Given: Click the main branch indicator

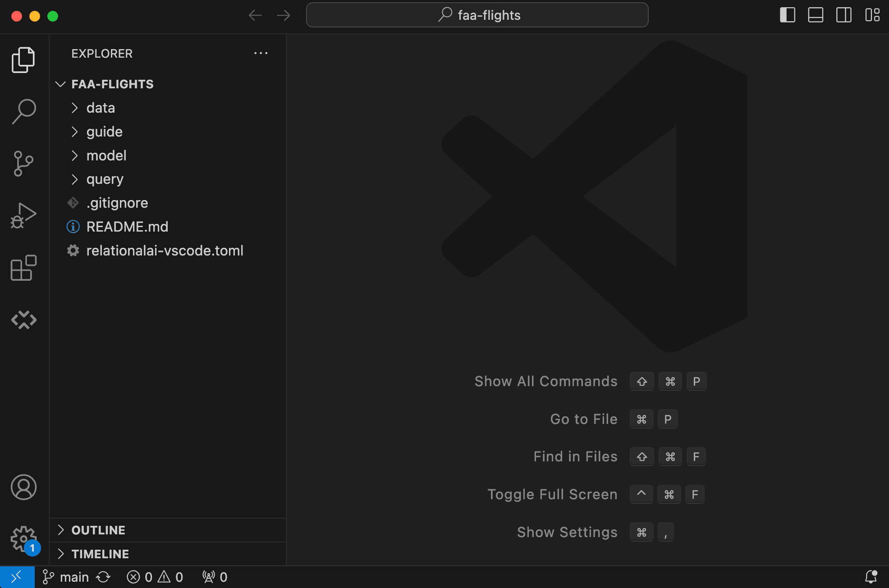Looking at the screenshot, I should click(x=66, y=577).
